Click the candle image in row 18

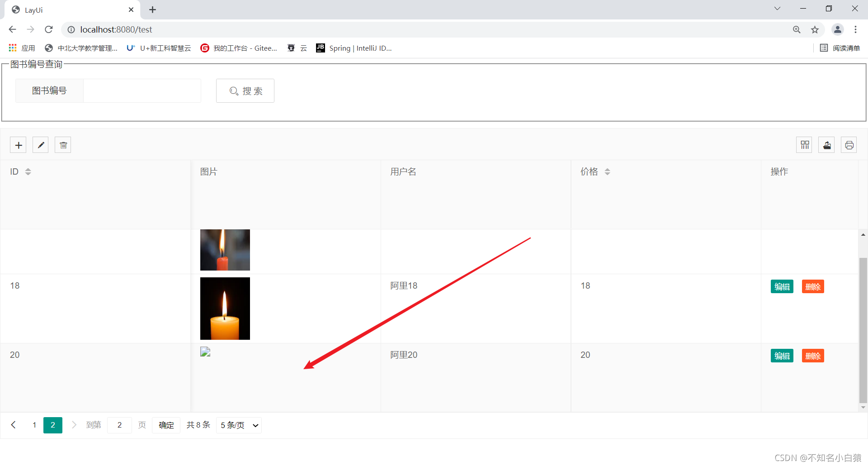[225, 309]
